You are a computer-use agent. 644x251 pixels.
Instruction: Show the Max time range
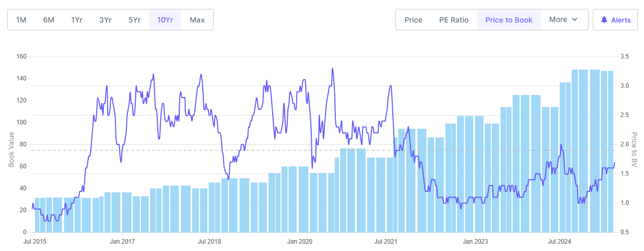pos(197,20)
